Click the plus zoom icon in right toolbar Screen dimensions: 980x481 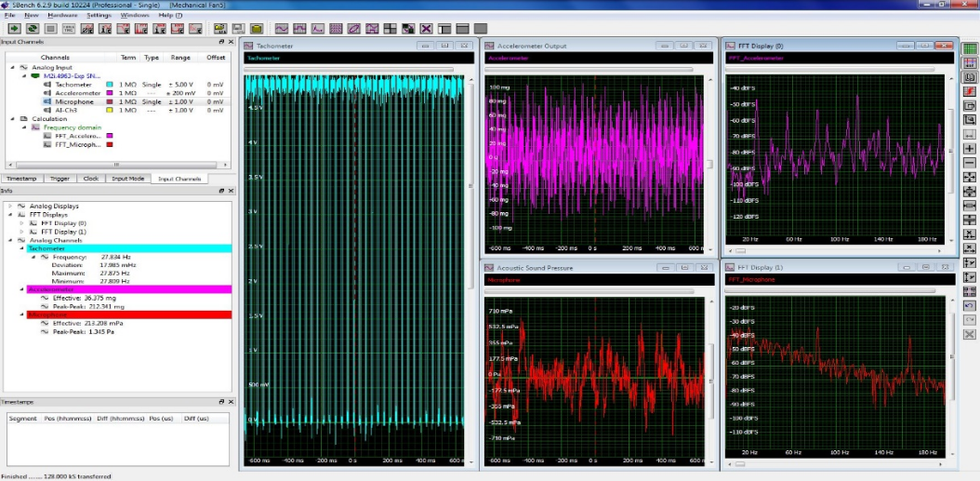coord(970,149)
